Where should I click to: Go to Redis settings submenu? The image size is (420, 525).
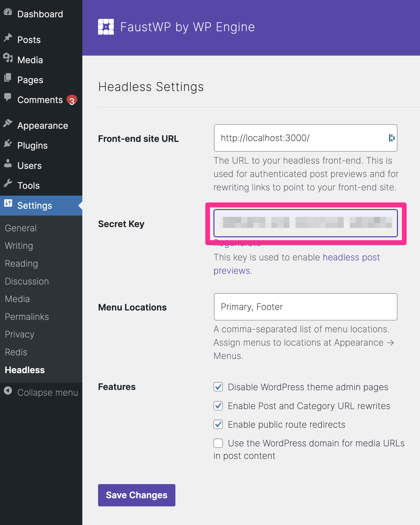click(16, 352)
